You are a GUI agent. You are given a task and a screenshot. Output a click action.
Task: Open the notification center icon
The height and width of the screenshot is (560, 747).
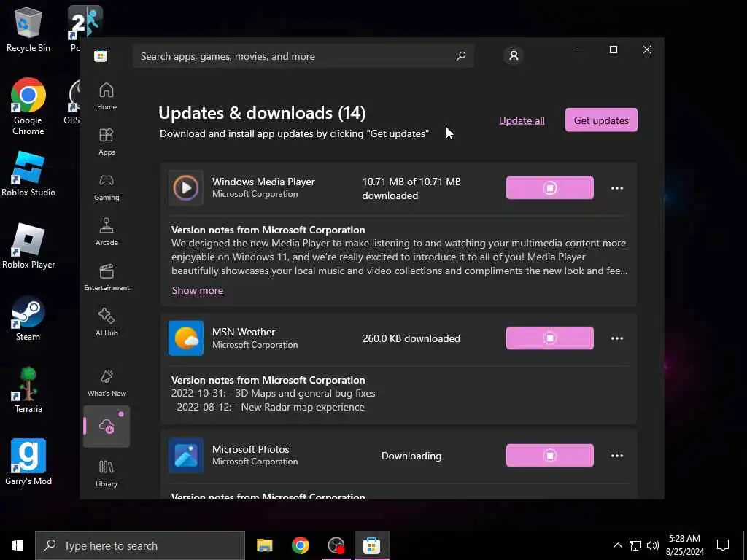tap(723, 545)
